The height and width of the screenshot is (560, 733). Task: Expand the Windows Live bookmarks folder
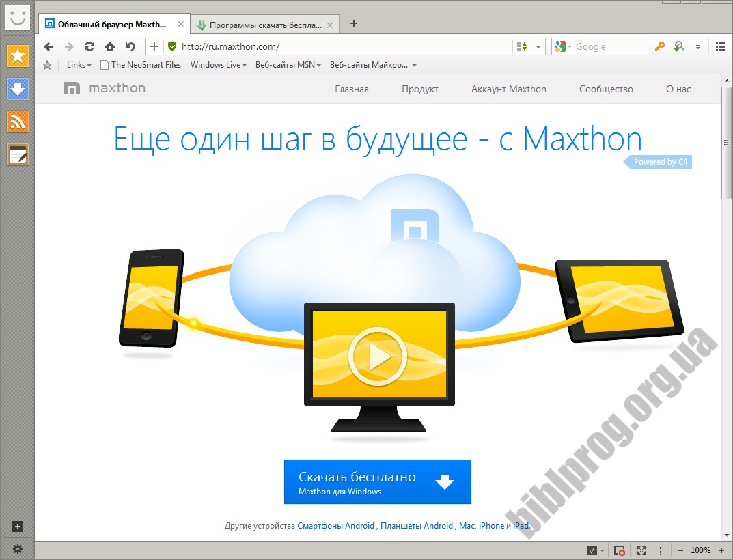219,65
